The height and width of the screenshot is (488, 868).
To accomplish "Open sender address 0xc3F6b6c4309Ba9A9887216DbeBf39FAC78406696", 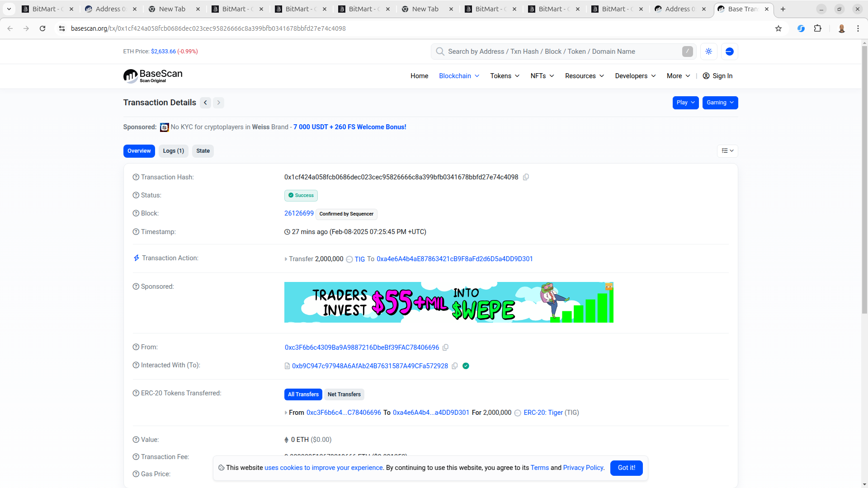I will pos(362,347).
